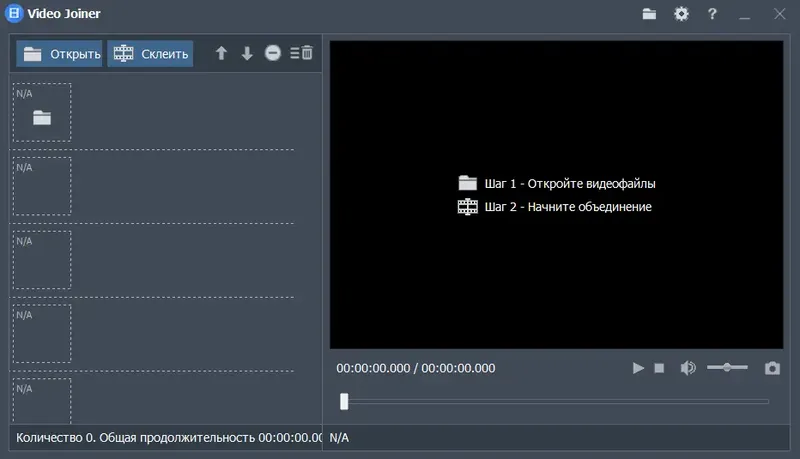Screen dimensions: 800x459
Task: Play the video preview
Action: click(638, 368)
